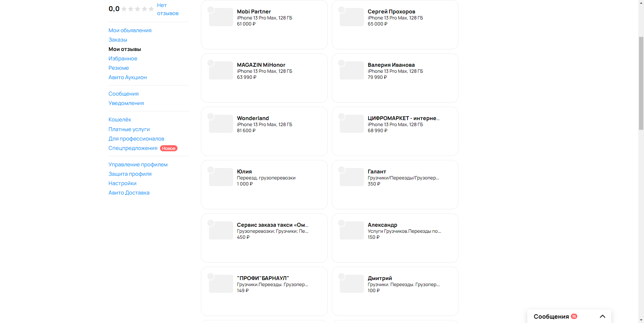Screen dimensions: 644x323
Task: Click the scrollbar up arrow
Action: [641, 3]
